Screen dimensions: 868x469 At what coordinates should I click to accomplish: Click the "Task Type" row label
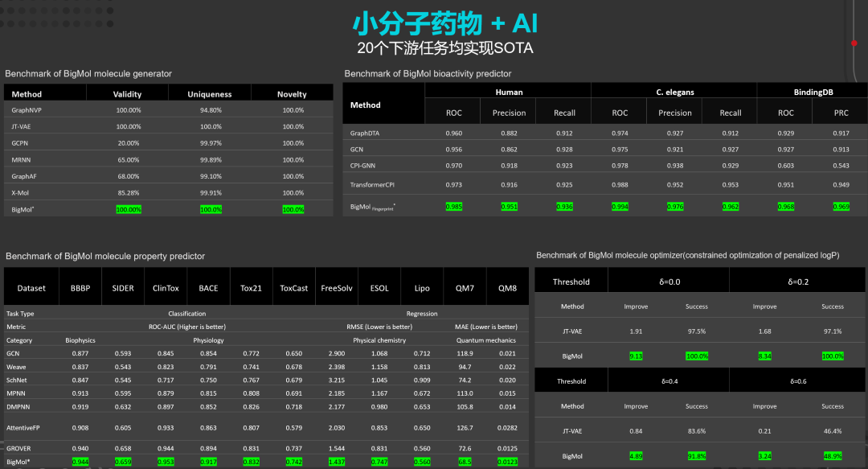click(20, 314)
